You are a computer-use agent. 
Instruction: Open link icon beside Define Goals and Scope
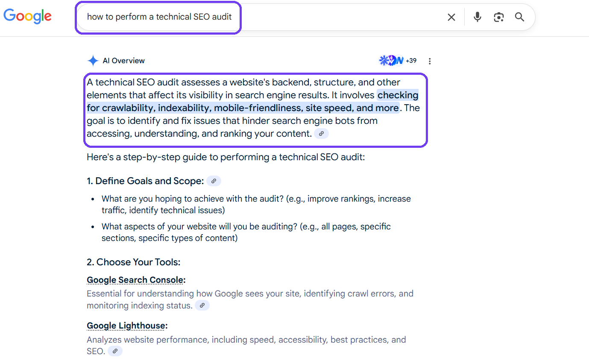tap(214, 181)
